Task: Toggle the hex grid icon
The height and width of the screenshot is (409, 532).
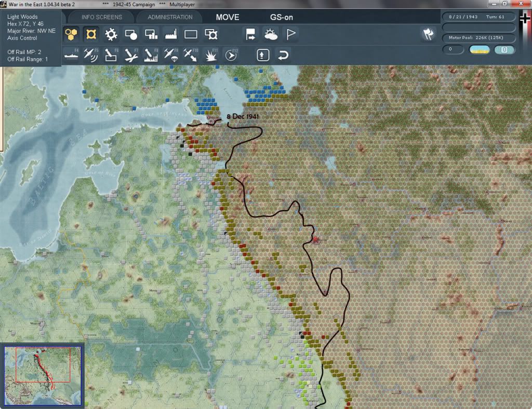Action: coord(71,34)
